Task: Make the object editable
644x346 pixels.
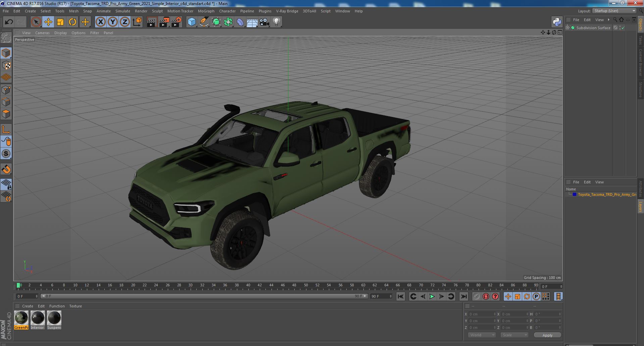Action: pos(6,38)
